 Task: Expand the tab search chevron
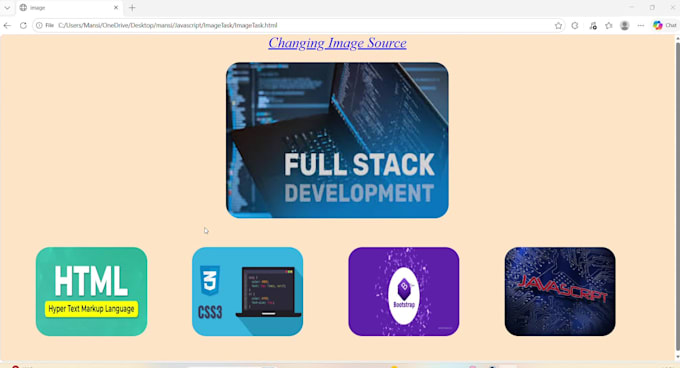[7, 7]
